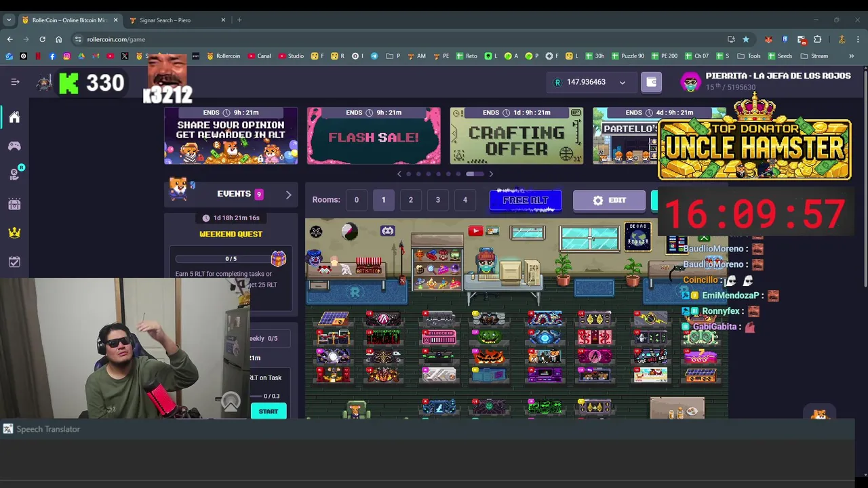868x488 pixels.
Task: Expand the sidebar hamburger menu
Action: click(x=15, y=82)
